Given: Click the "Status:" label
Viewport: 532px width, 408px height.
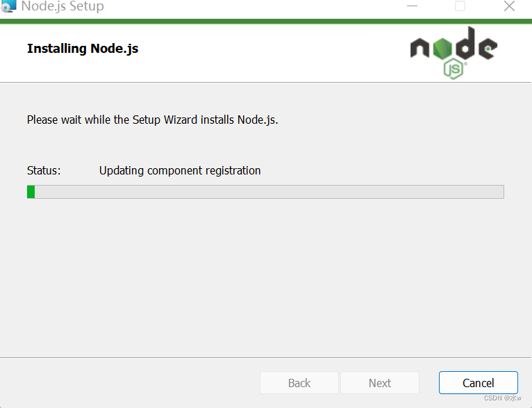Looking at the screenshot, I should coord(44,170).
